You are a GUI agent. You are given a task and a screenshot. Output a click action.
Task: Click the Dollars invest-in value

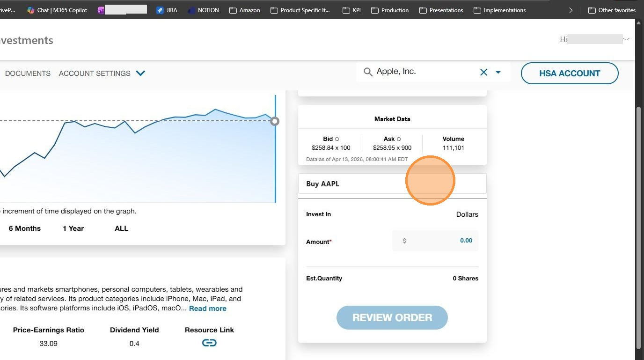467,214
